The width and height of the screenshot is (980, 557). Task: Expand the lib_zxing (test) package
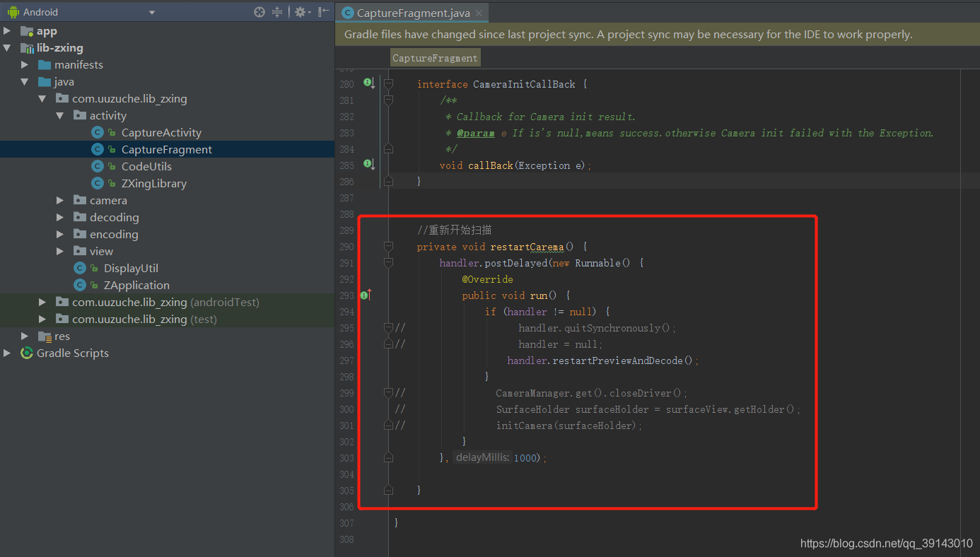[42, 319]
